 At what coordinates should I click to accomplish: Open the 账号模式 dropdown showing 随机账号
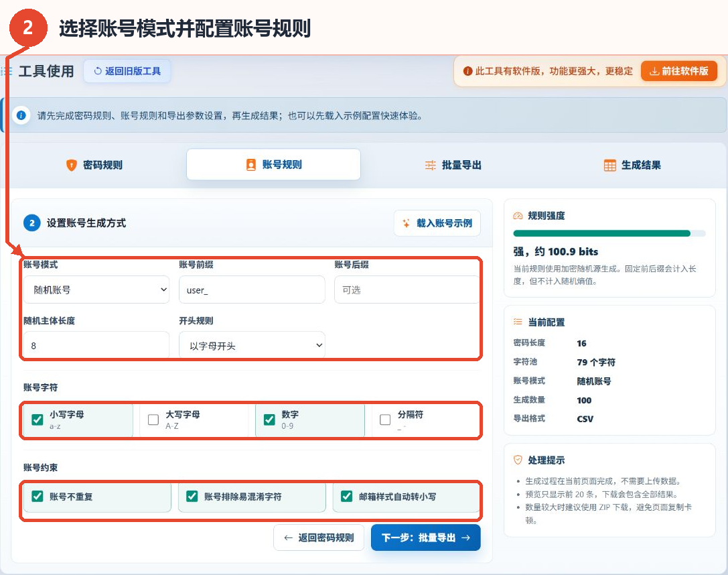[x=96, y=290]
